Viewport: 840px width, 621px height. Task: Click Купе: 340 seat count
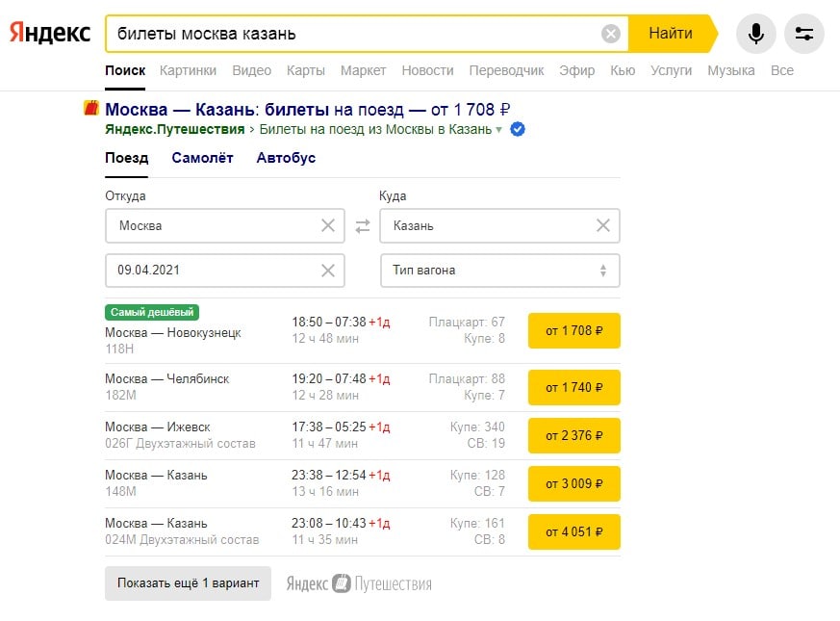point(477,427)
